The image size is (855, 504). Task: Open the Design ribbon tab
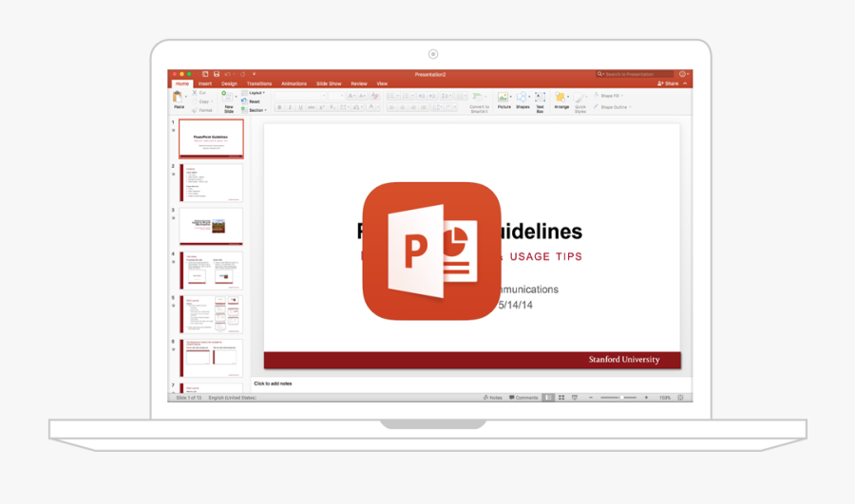(x=229, y=84)
